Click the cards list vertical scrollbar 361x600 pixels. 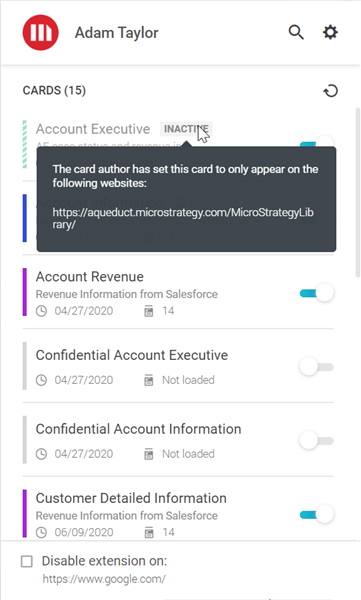point(358,192)
